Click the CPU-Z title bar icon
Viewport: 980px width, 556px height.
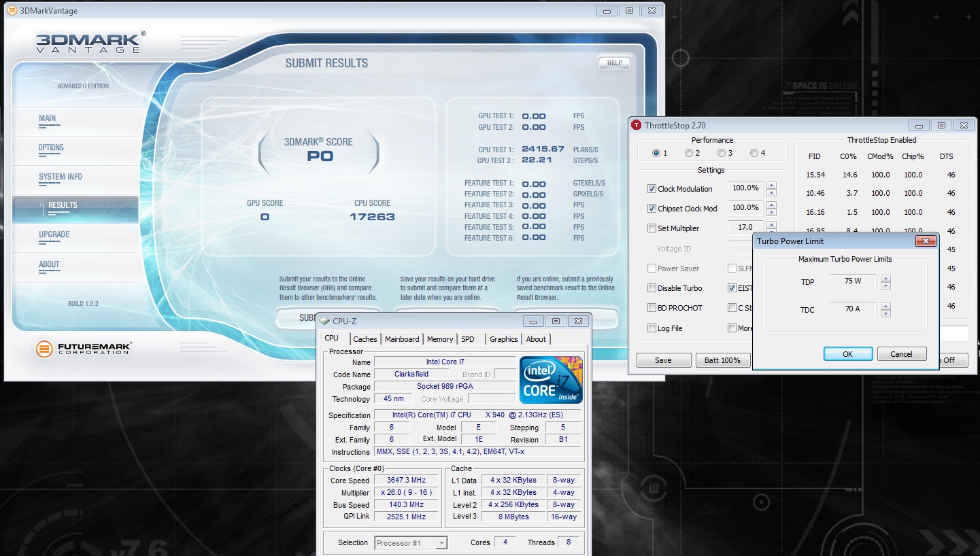click(x=324, y=321)
